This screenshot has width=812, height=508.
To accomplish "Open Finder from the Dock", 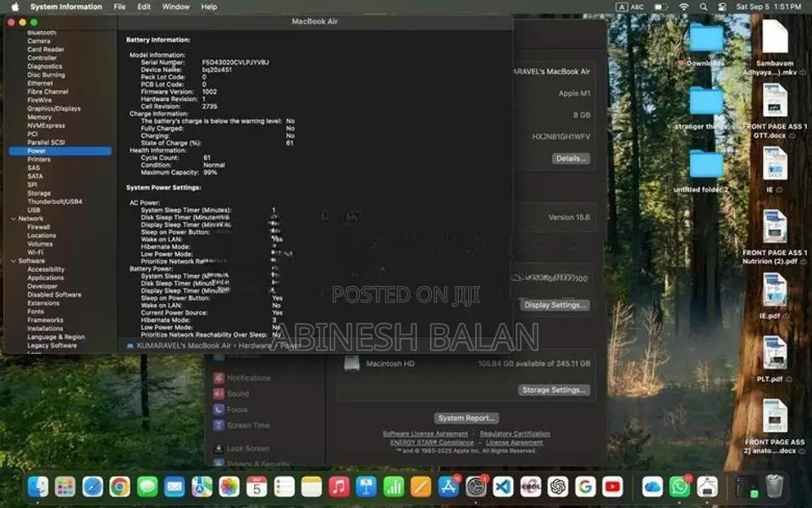I will [x=38, y=487].
